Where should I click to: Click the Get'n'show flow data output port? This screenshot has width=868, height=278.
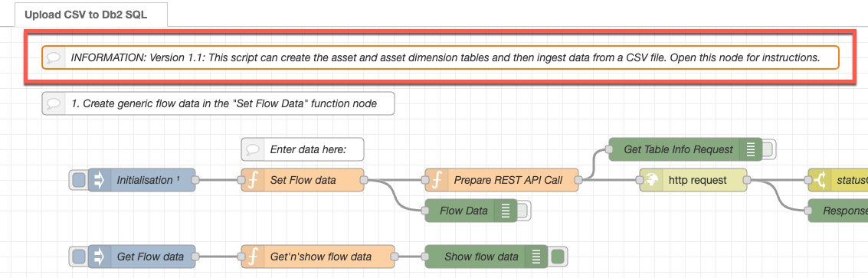395,257
